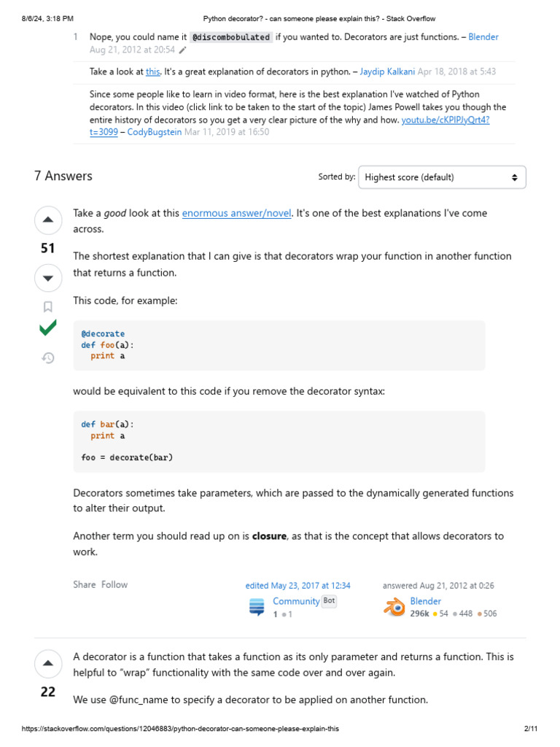The image size is (560, 747).
Task: Open the 'edited May 23, 2017' revision link
Action: click(x=297, y=585)
